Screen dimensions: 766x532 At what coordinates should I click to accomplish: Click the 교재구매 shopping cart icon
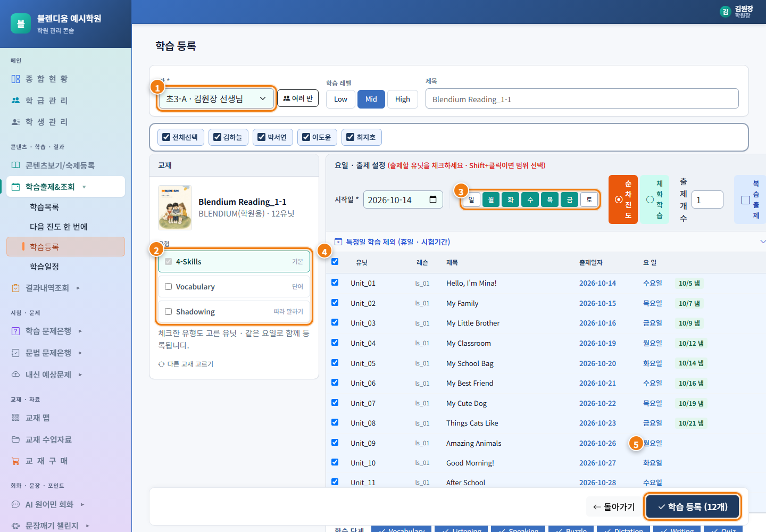[x=16, y=461]
